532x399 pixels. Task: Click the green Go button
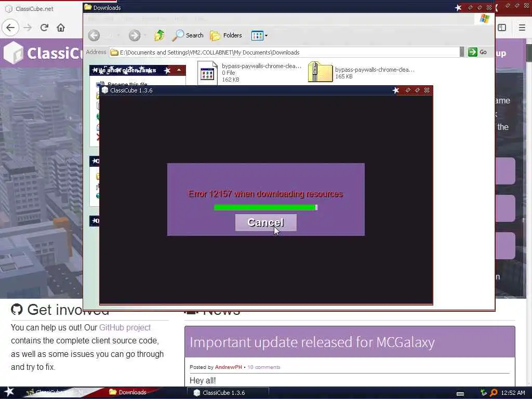pos(477,52)
